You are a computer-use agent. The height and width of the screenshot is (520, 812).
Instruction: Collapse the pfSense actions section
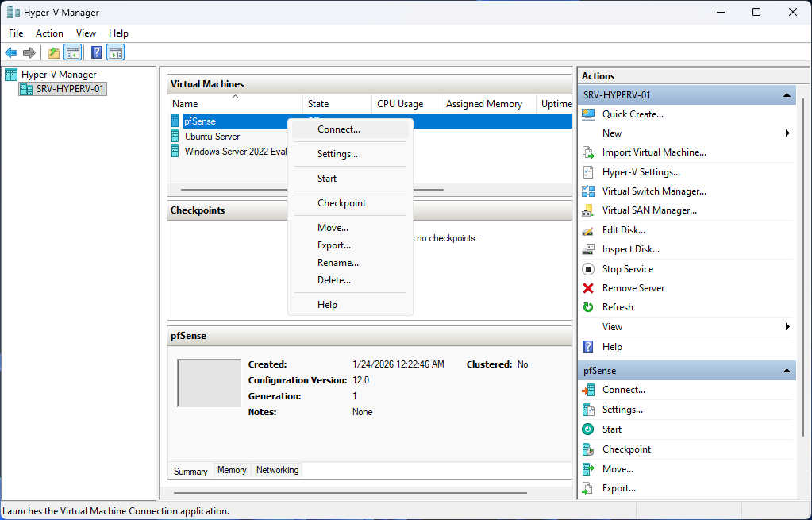[787, 371]
